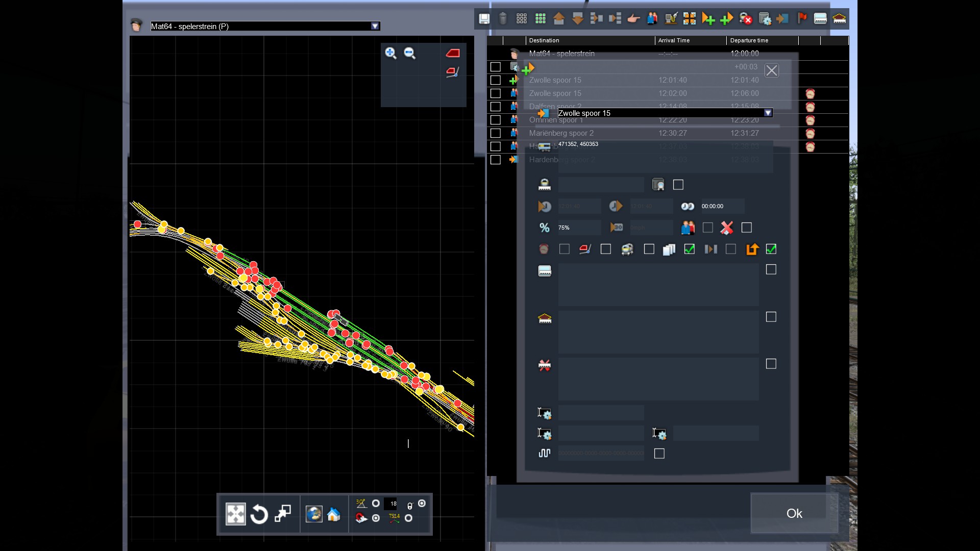
Task: Click the alarm icon on the Ommen row
Action: click(x=810, y=120)
